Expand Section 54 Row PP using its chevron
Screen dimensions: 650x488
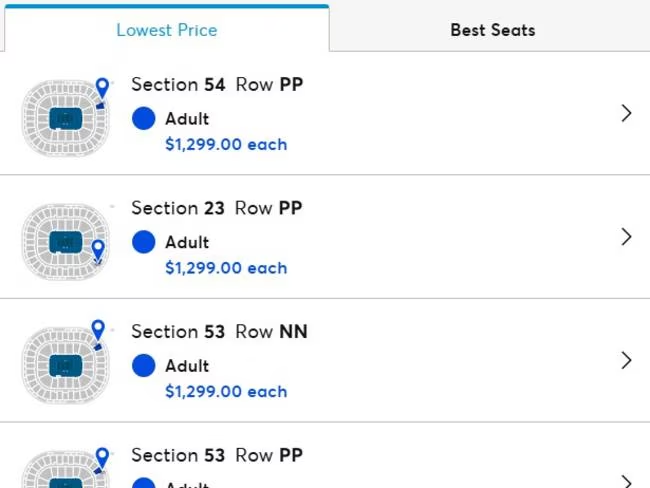tap(627, 114)
